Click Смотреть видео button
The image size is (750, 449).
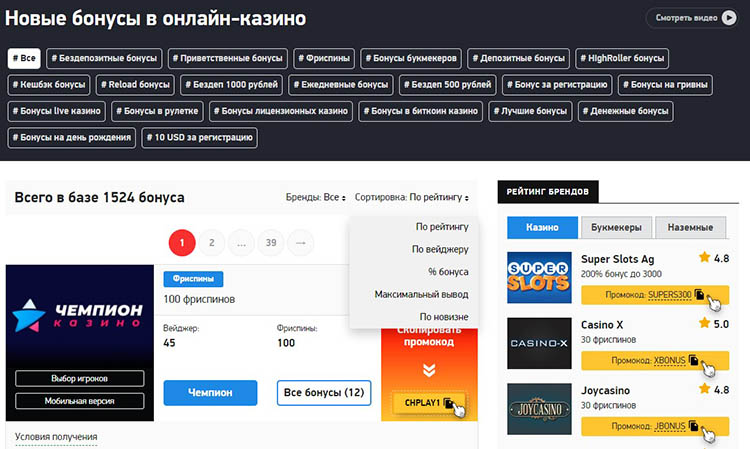(692, 18)
